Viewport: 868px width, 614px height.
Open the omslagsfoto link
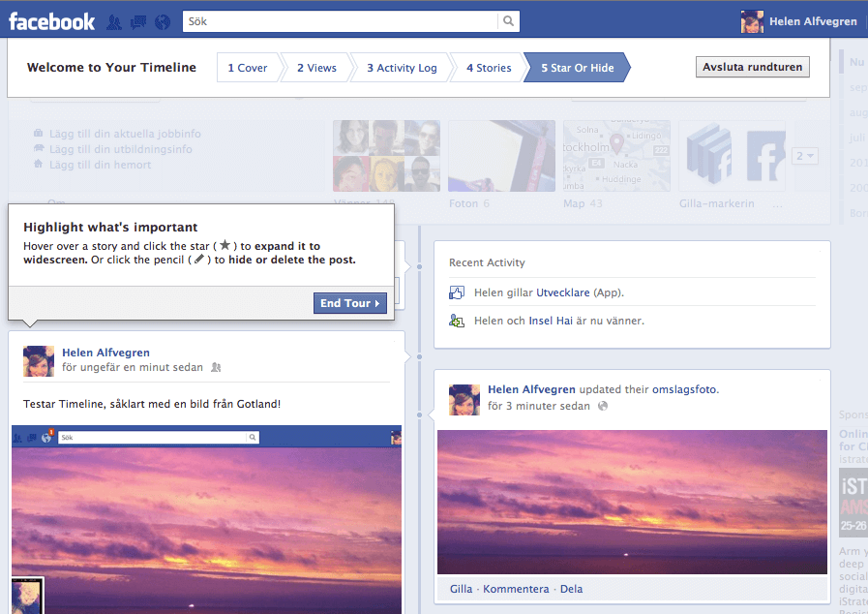[x=684, y=389]
